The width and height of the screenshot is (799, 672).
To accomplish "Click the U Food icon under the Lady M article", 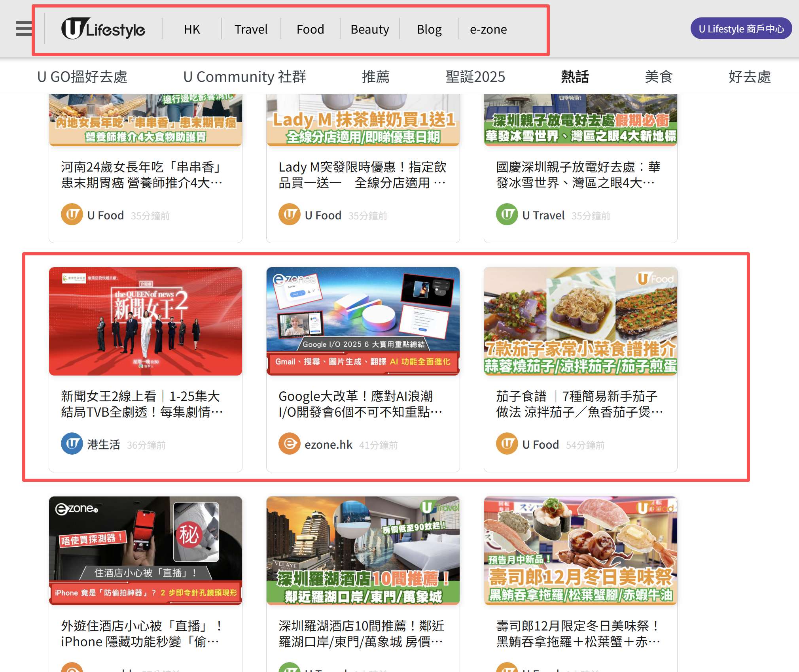I will click(x=290, y=215).
